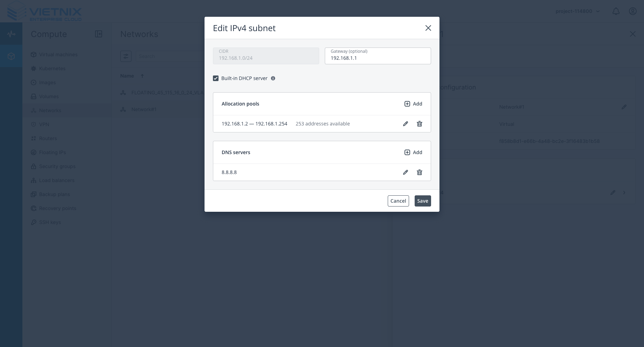Select Kubernetes in the sidebar
The width and height of the screenshot is (644, 347).
52,68
